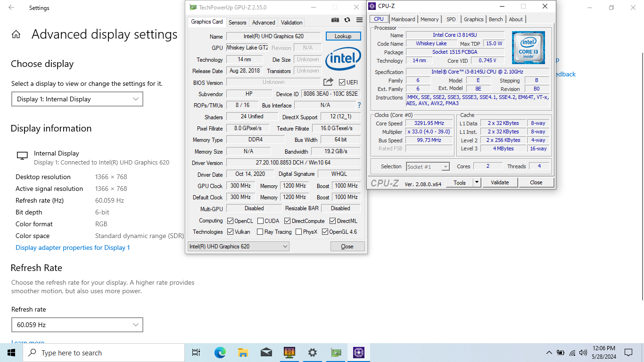Viewport: 644px width, 362px height.
Task: Click the Settings home icon
Action: pos(16,34)
